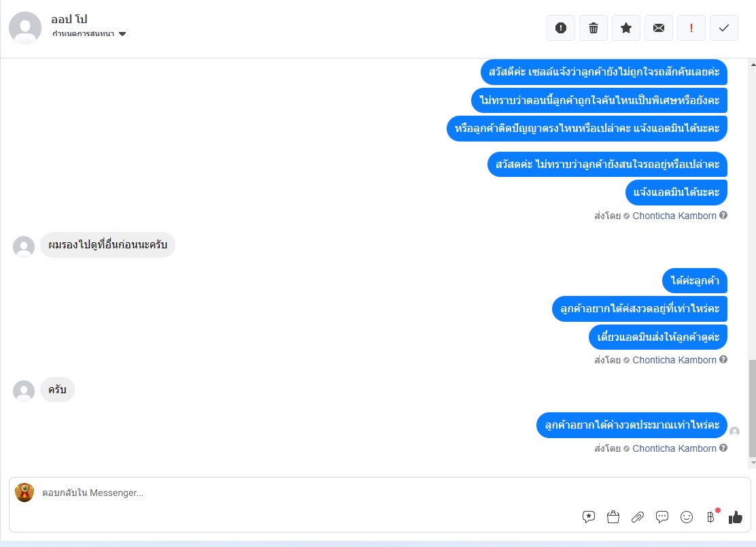The height and width of the screenshot is (547, 756).
Task: Mark conversation unread with envelope icon
Action: (x=659, y=28)
